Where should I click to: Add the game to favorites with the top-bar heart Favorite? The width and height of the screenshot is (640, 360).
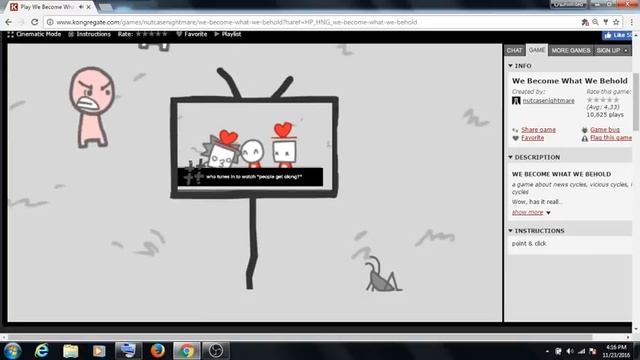coord(191,34)
